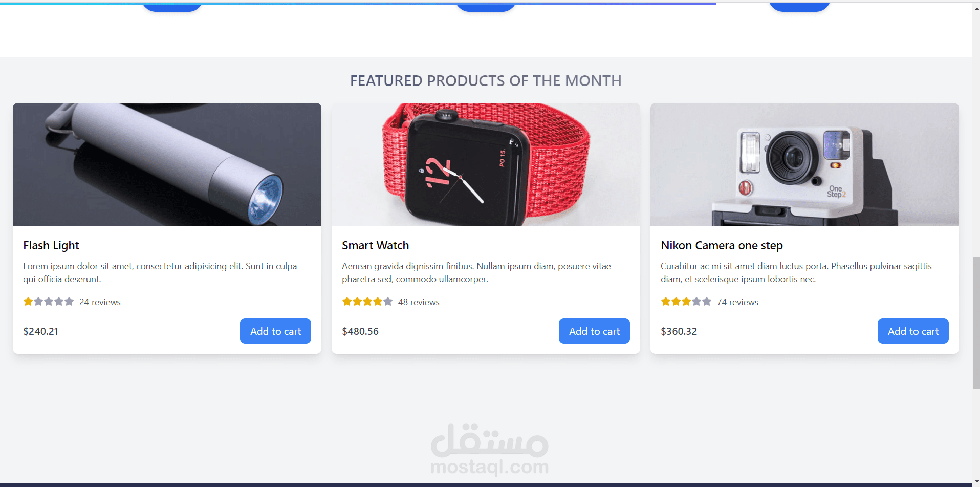Image resolution: width=980 pixels, height=487 pixels.
Task: Open the Nikon camera product image
Action: point(804,164)
